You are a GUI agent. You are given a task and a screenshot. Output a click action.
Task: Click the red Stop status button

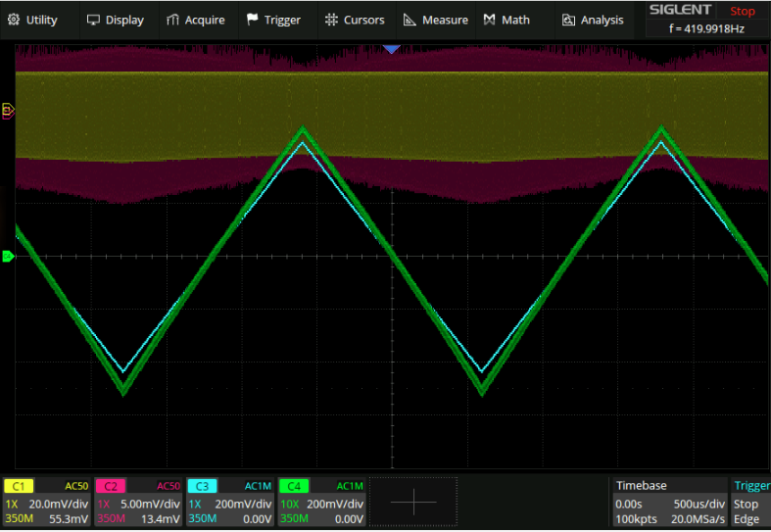(x=743, y=12)
